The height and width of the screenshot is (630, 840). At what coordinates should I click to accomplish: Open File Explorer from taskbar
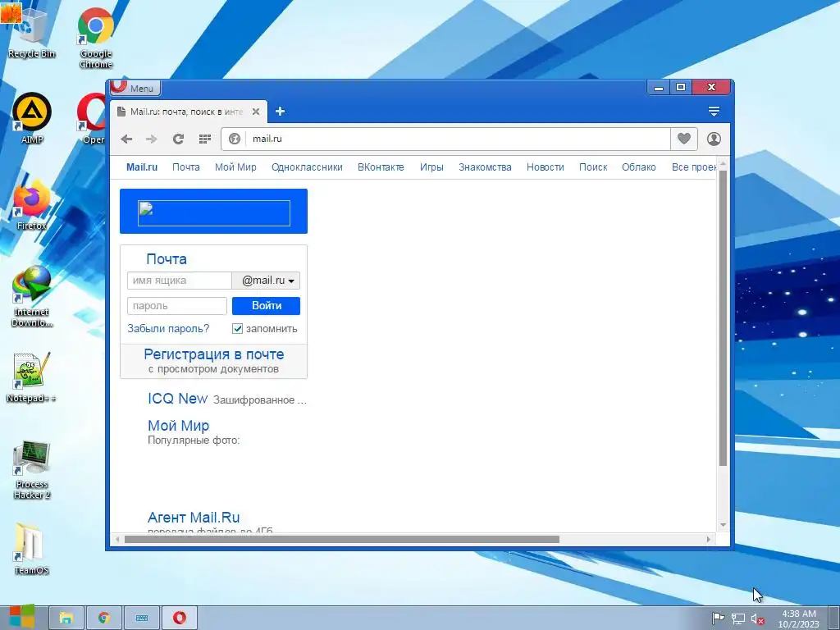tap(66, 618)
